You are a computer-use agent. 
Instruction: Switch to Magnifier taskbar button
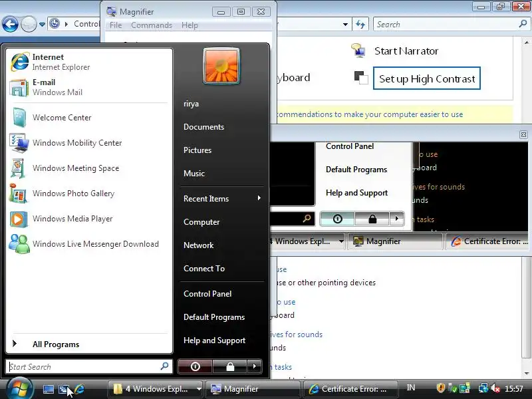tap(253, 389)
